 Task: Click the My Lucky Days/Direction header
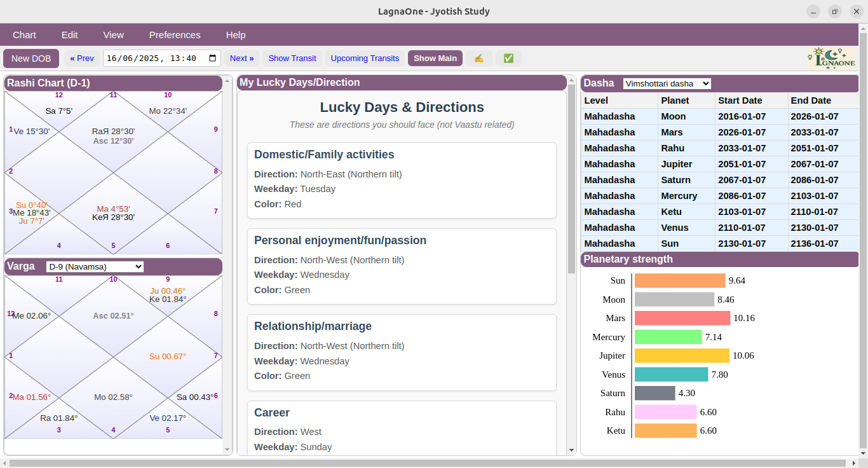click(402, 83)
